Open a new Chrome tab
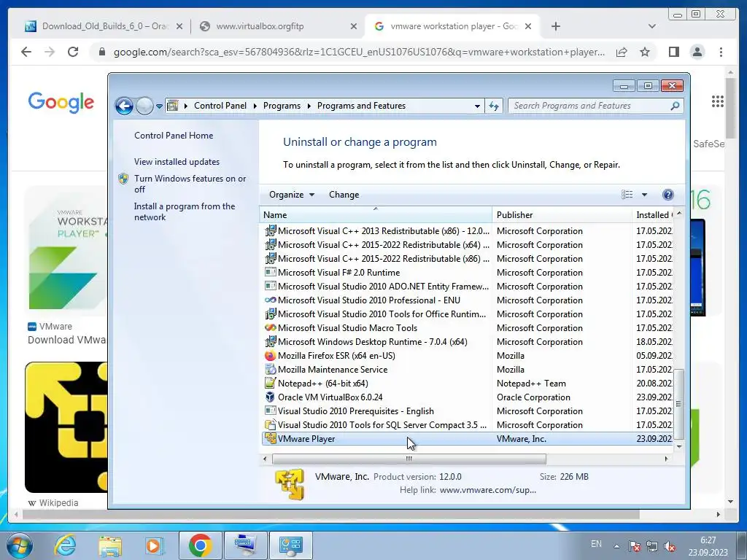 (555, 26)
